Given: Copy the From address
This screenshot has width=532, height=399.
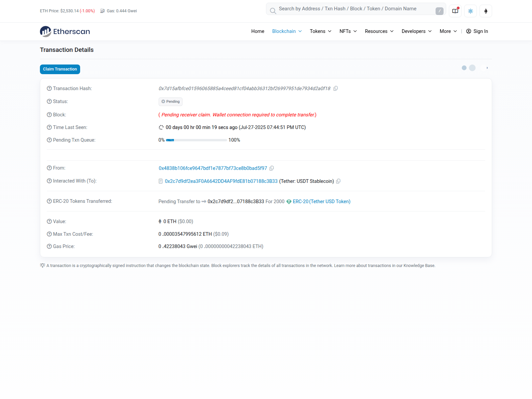Looking at the screenshot, I should coord(272,168).
